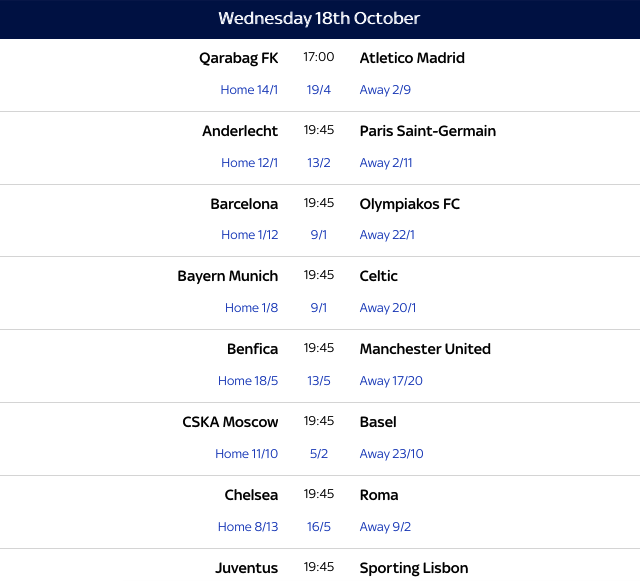This screenshot has height=581, width=640.
Task: Select the 5/2 draw odds for CSKA Moscow
Action: 319,454
